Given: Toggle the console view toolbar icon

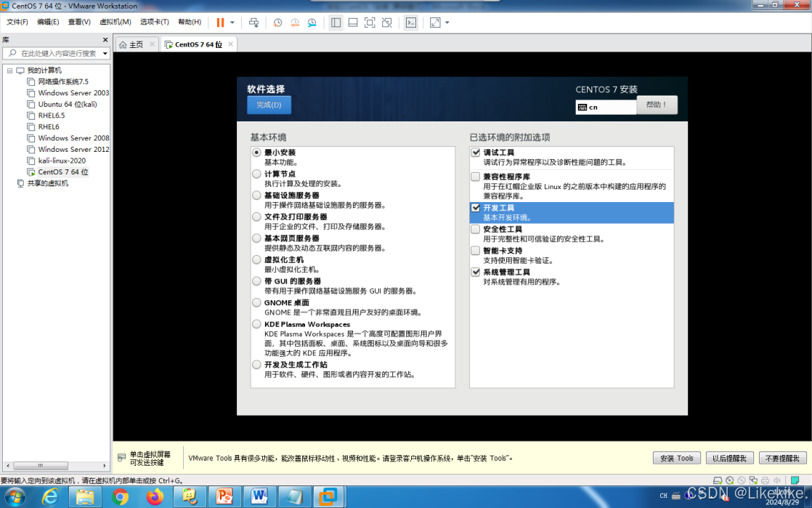Looking at the screenshot, I should pyautogui.click(x=410, y=23).
